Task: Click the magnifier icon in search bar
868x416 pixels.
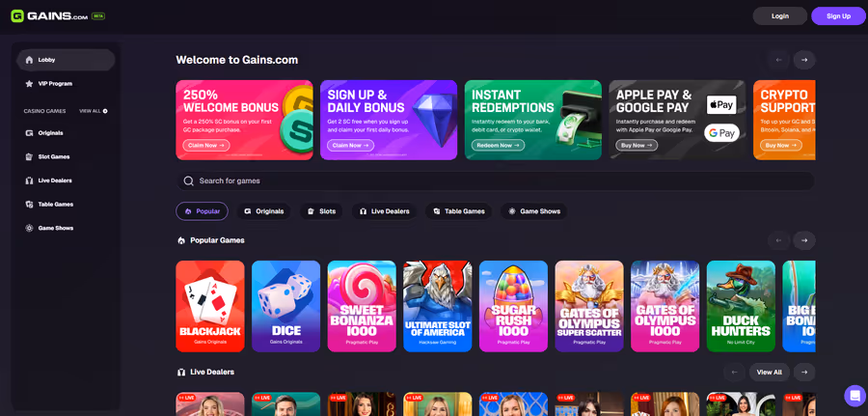Action: click(x=189, y=181)
